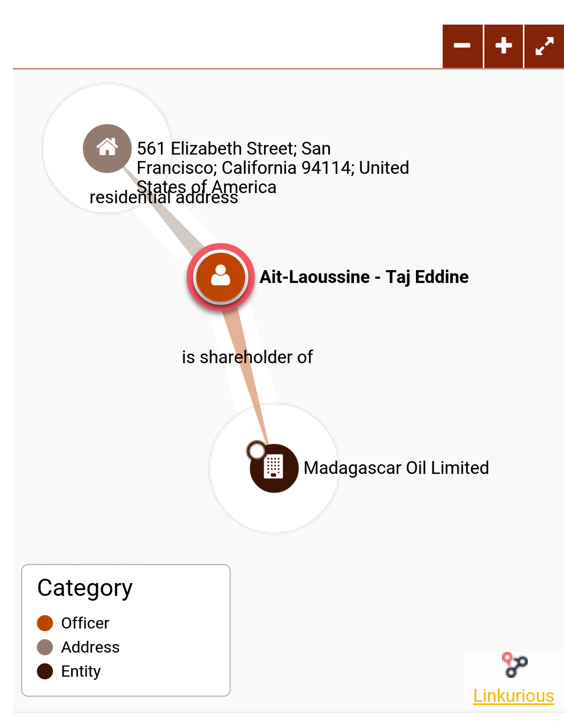Click the zoom in plus button

[x=504, y=46]
